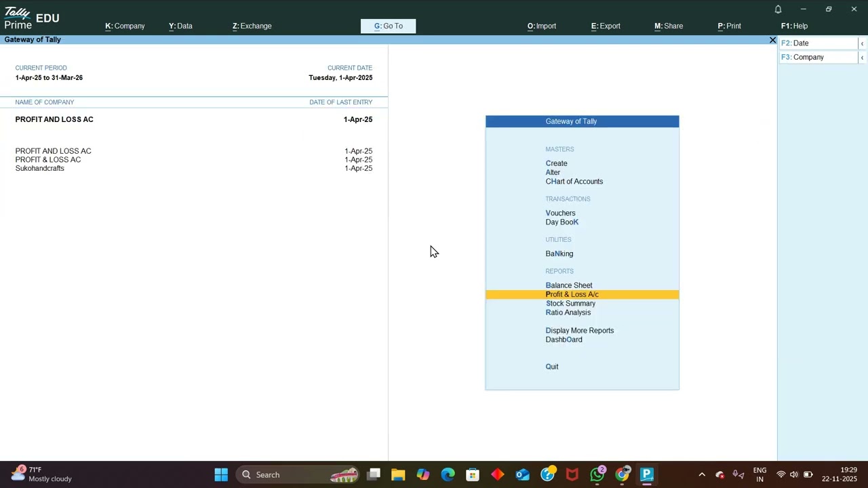
Task: Open the Wi-Fi network icon in tray
Action: pyautogui.click(x=781, y=474)
